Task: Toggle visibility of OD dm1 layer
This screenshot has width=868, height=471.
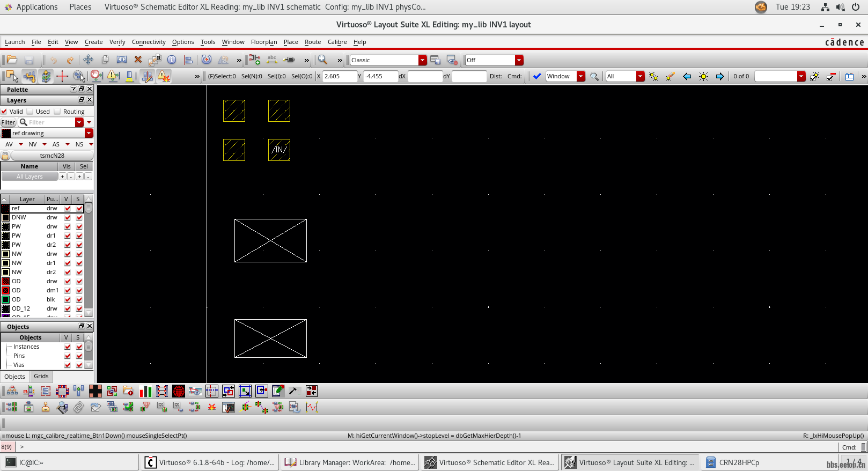Action: click(x=68, y=290)
